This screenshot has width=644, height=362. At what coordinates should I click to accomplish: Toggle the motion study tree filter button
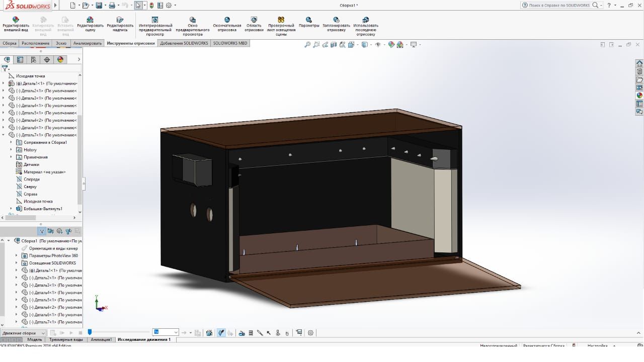click(42, 231)
